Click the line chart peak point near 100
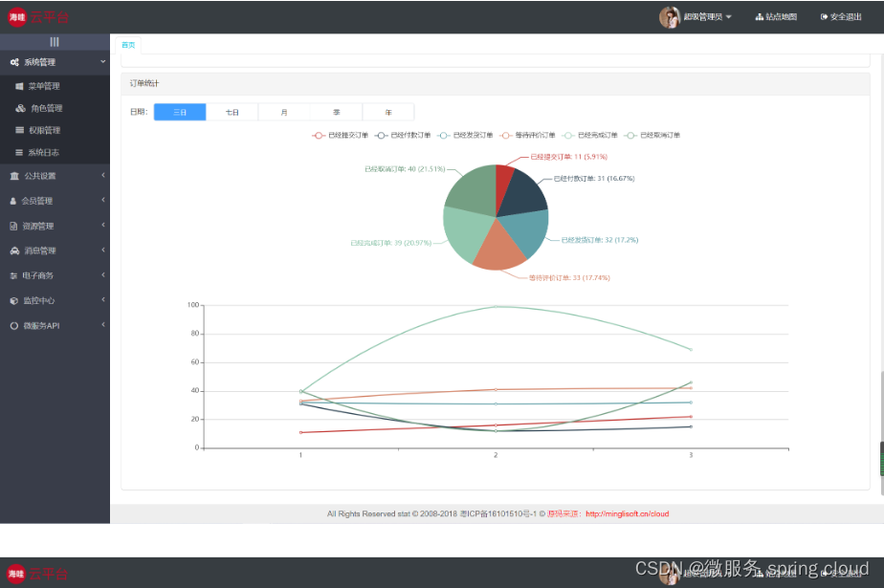 (496, 306)
